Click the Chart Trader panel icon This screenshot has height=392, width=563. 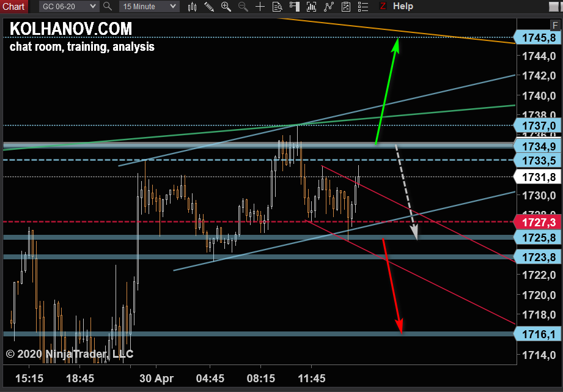tap(295, 7)
